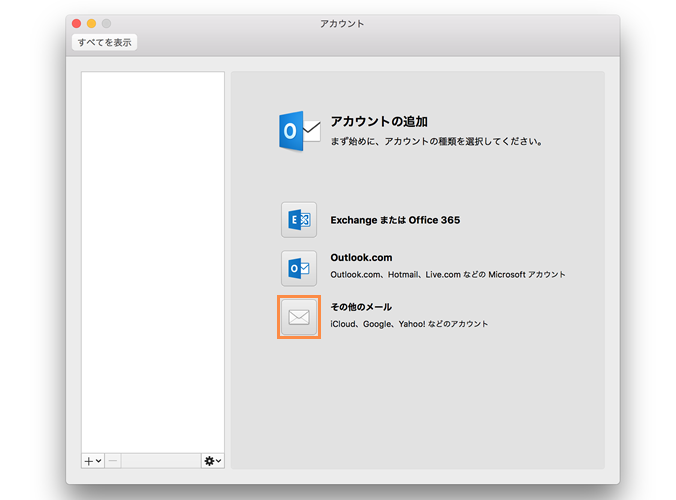Click the minus remove account button
The height and width of the screenshot is (500, 676).
(113, 461)
